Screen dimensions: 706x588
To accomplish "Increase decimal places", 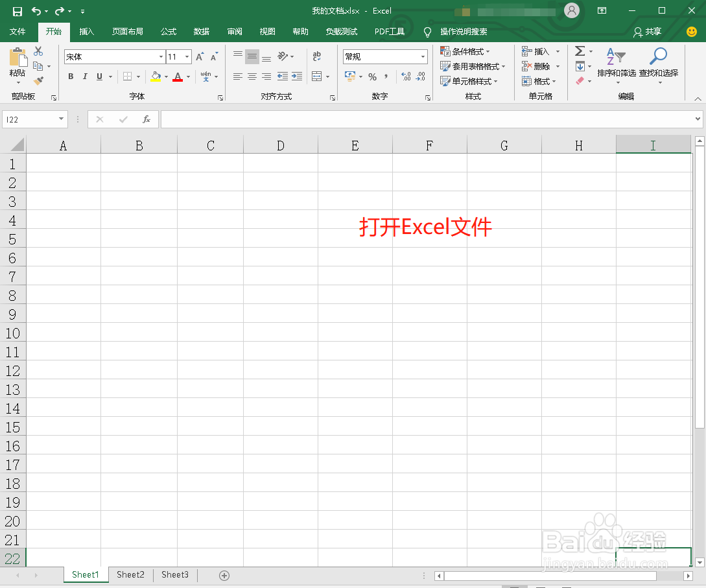I will [x=406, y=76].
